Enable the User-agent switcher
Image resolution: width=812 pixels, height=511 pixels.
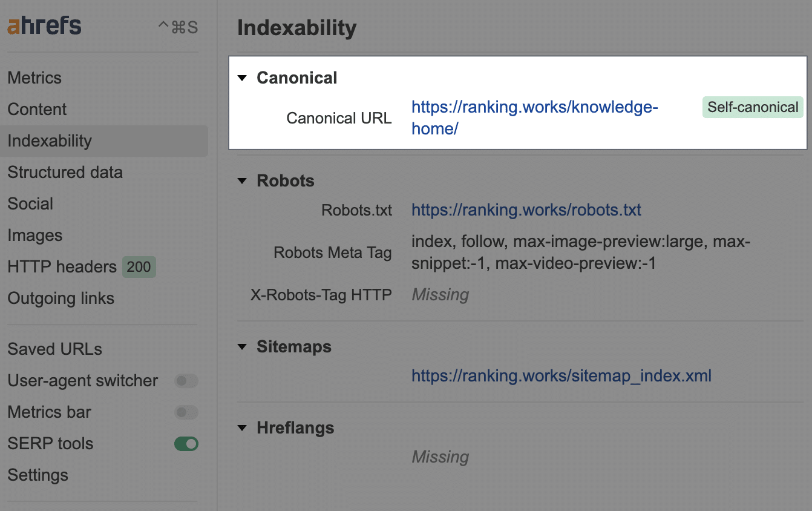(x=186, y=381)
